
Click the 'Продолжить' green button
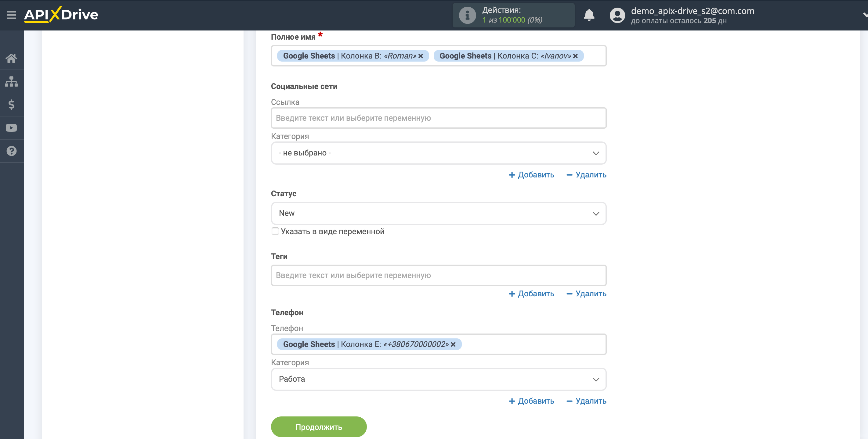click(x=318, y=426)
